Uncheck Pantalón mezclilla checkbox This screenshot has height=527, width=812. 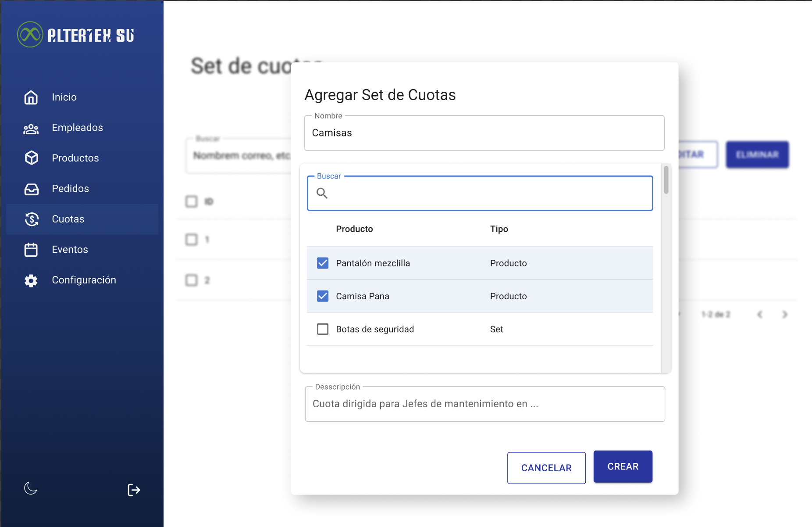[x=323, y=263]
